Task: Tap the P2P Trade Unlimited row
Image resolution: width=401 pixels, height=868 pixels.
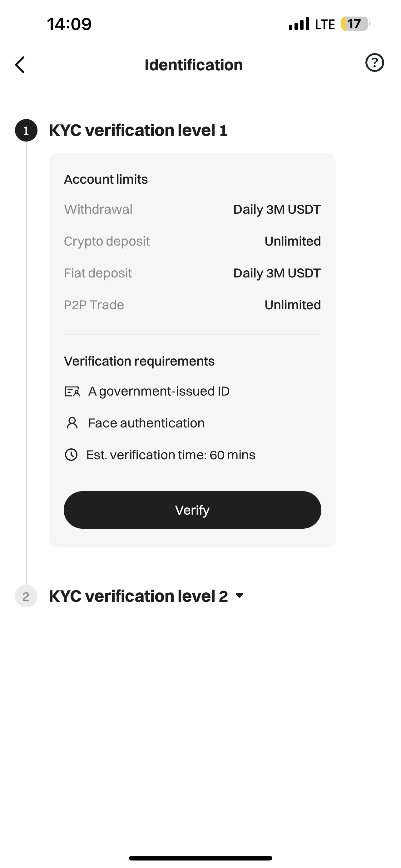Action: click(192, 305)
